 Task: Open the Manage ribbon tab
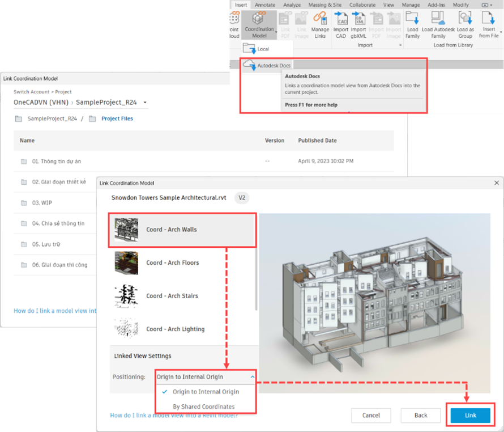411,5
